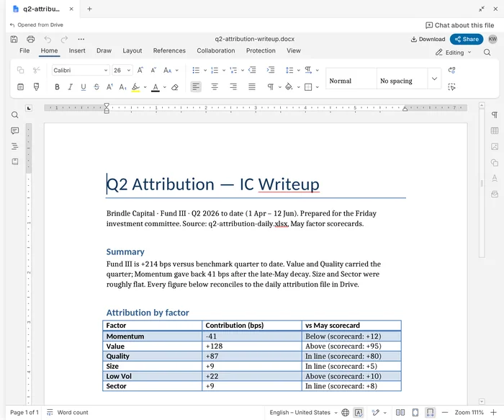Screen dimensions: 504x420
Task: Increase the paragraph indent
Action: pyautogui.click(x=271, y=70)
